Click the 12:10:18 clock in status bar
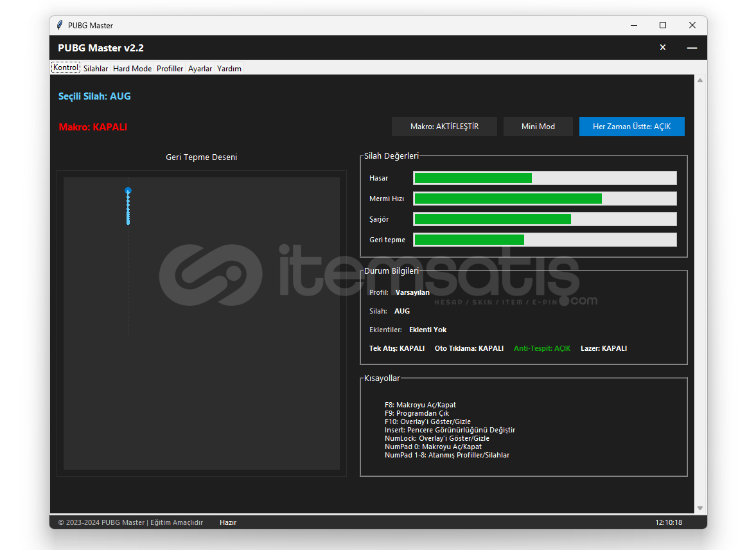756x550 pixels. (x=668, y=522)
